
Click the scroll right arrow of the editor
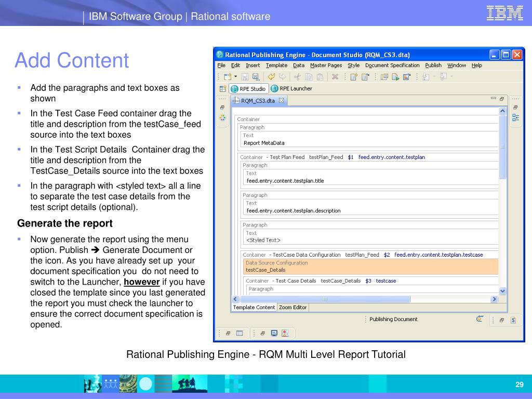pos(495,299)
